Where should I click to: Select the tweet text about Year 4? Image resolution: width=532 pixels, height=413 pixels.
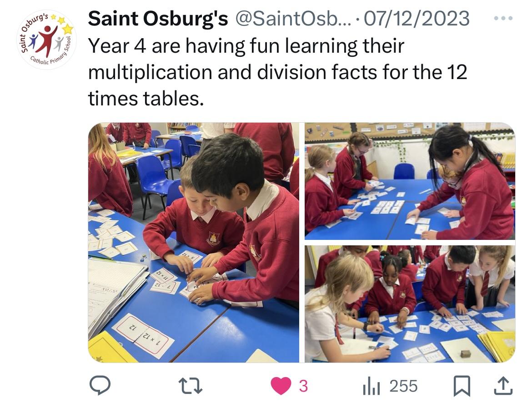coord(277,72)
